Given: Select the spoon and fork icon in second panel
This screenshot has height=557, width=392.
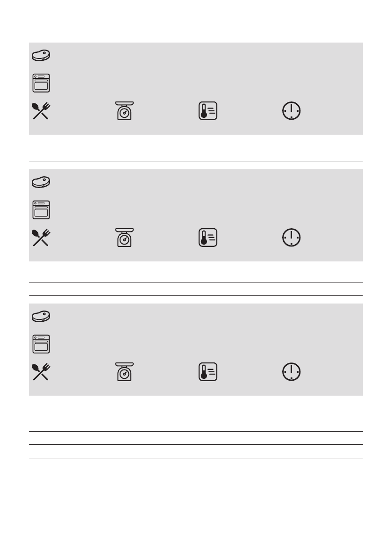Looking at the screenshot, I should [41, 238].
